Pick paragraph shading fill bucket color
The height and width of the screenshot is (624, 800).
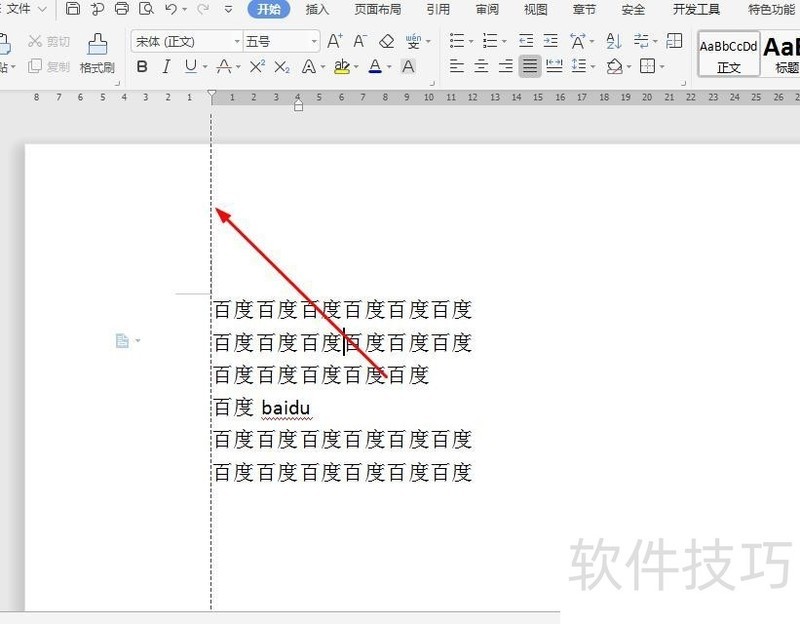615,66
